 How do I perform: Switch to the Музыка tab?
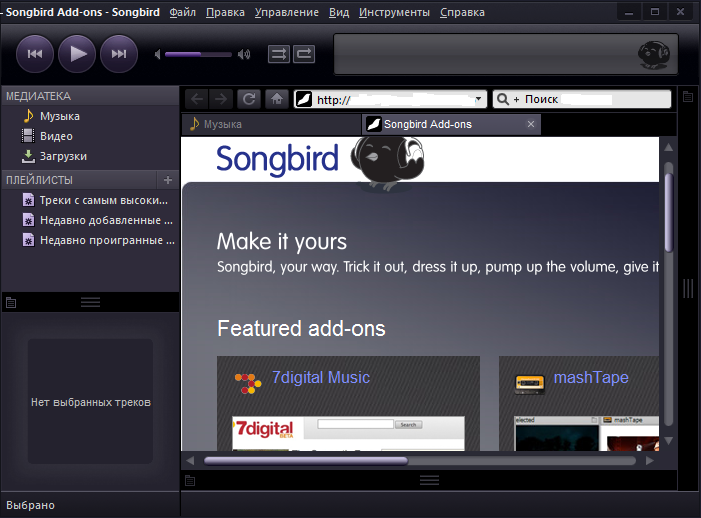tap(271, 124)
